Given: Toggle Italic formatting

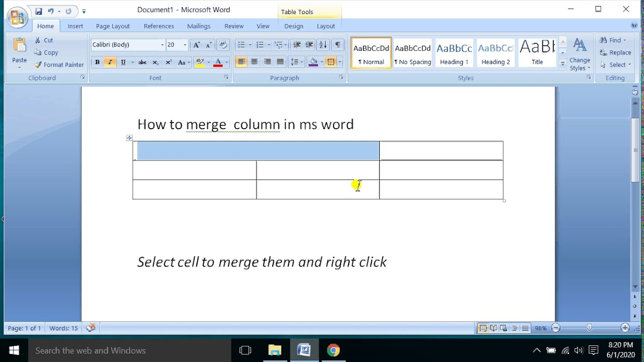Looking at the screenshot, I should pyautogui.click(x=110, y=62).
